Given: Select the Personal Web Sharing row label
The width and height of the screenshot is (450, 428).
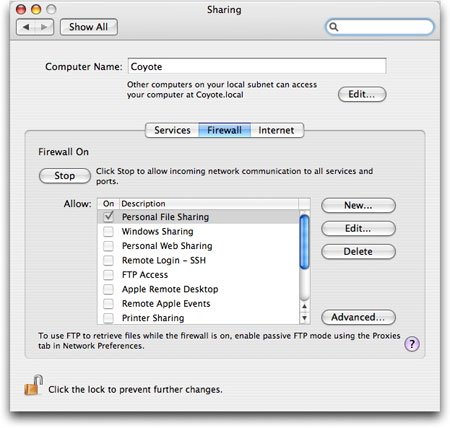Looking at the screenshot, I should point(167,246).
